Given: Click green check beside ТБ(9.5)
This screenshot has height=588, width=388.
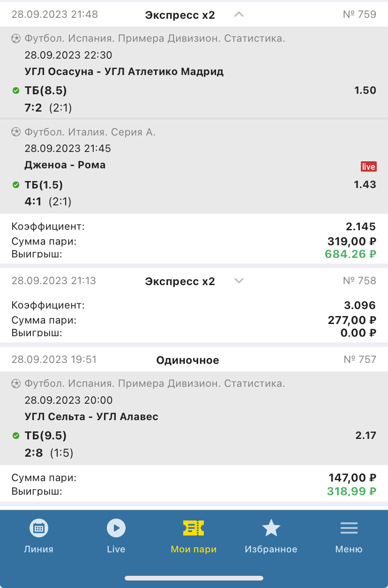Looking at the screenshot, I should [16, 436].
